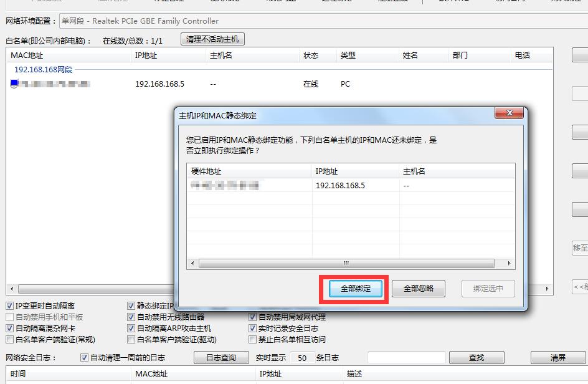The width and height of the screenshot is (588, 384).
Task: Sort whitelist by 类型 column
Action: pyautogui.click(x=367, y=55)
